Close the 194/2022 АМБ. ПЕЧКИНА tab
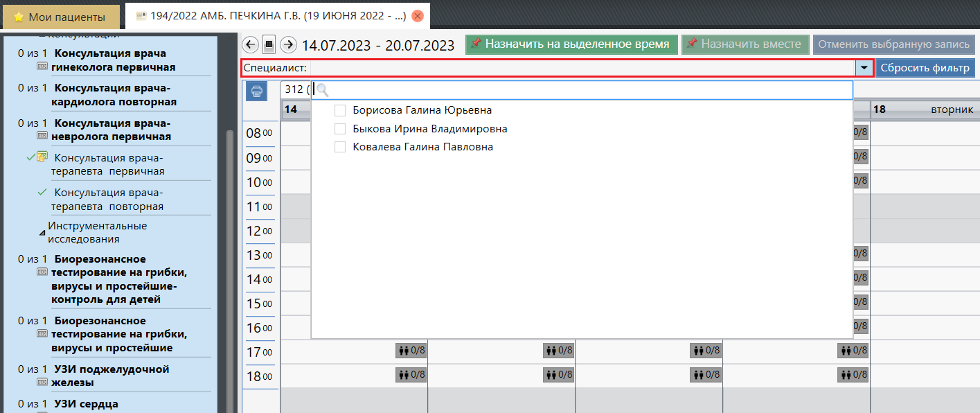 click(x=417, y=16)
